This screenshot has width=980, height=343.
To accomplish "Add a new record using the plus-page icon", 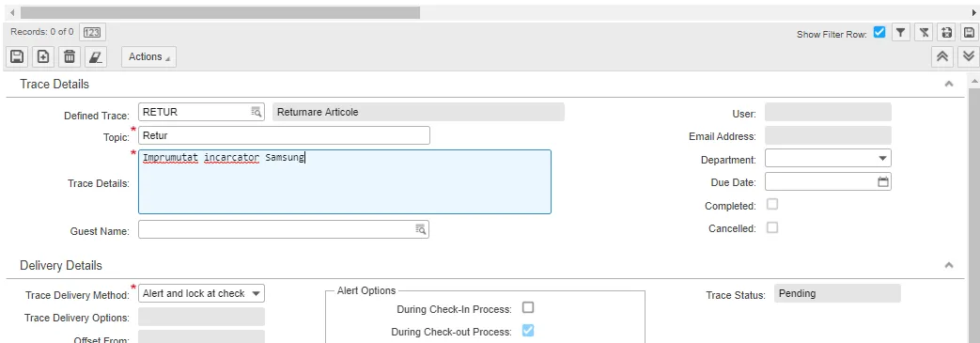I will [x=42, y=56].
